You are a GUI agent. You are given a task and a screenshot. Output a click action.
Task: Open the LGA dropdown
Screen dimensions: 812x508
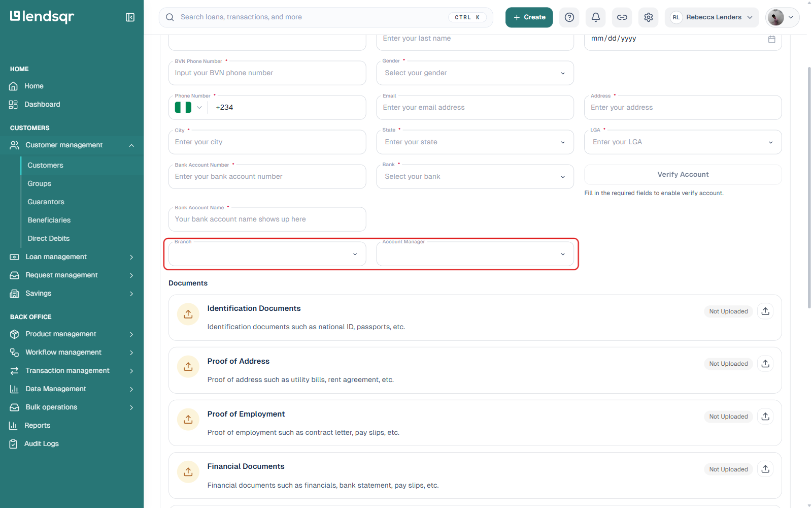(x=683, y=142)
